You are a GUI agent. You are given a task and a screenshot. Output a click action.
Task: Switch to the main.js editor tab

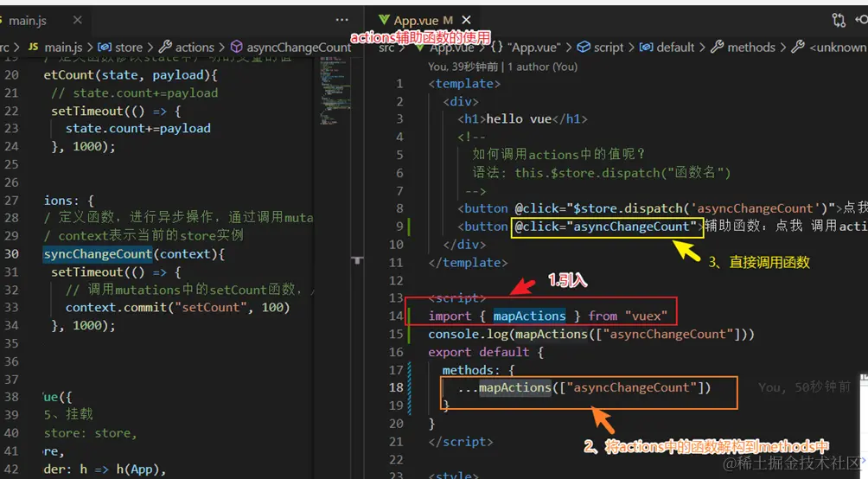coord(28,21)
